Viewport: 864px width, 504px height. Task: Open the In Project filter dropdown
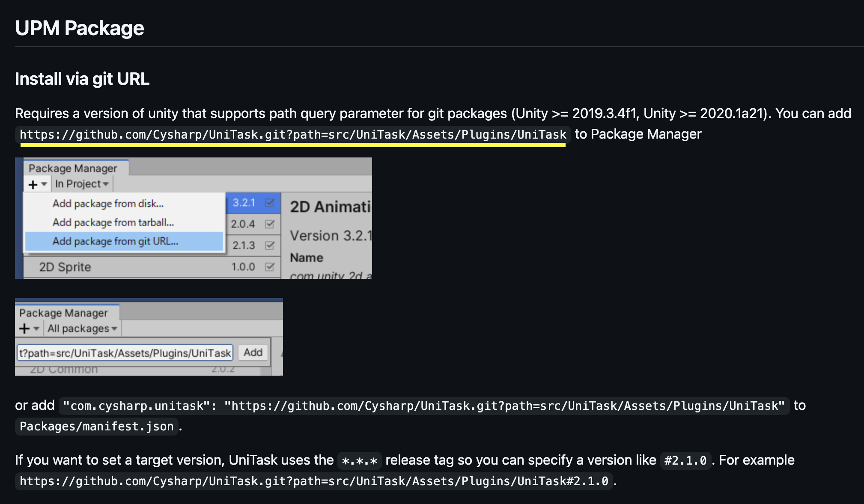[82, 184]
